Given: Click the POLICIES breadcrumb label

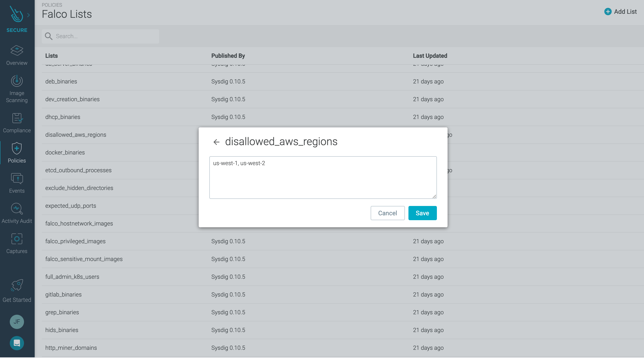Looking at the screenshot, I should click(x=52, y=5).
